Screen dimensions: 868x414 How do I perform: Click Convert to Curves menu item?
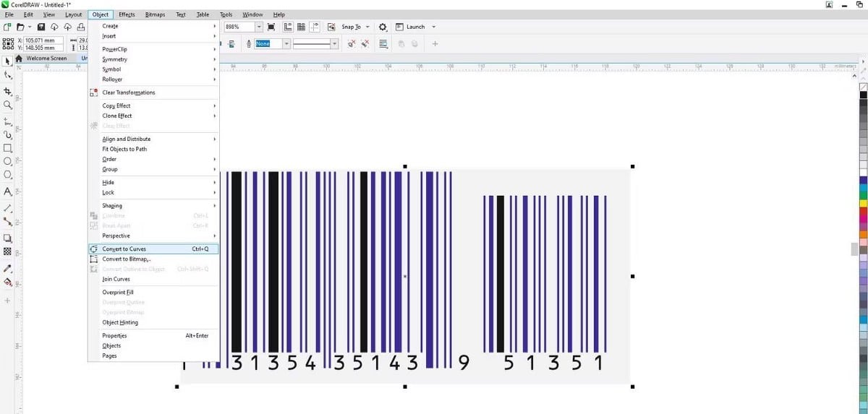click(124, 249)
